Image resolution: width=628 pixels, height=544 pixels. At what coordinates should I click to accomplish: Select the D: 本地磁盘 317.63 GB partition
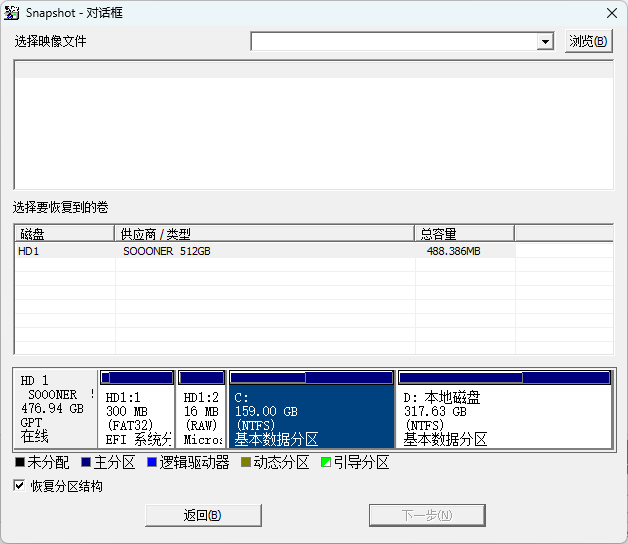[x=504, y=417]
